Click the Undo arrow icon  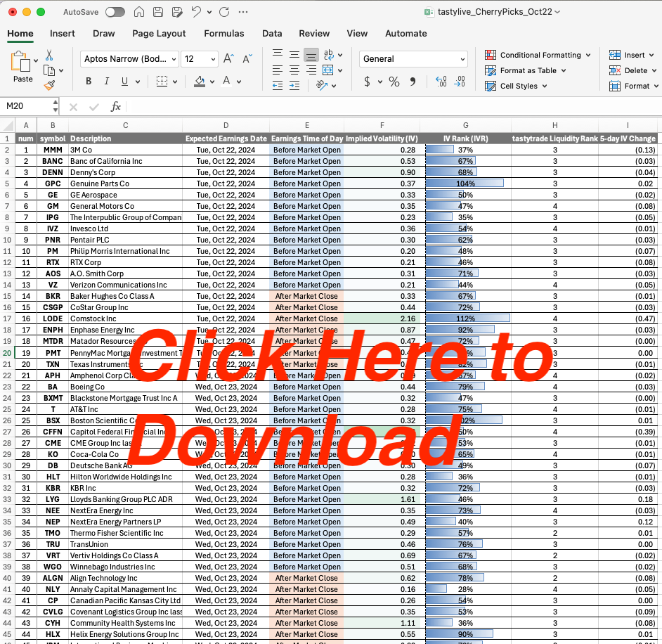point(196,12)
